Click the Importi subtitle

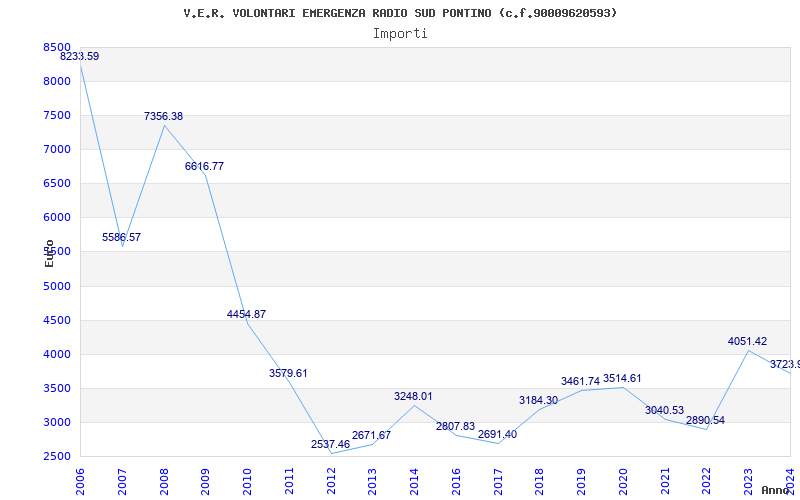pyautogui.click(x=400, y=34)
